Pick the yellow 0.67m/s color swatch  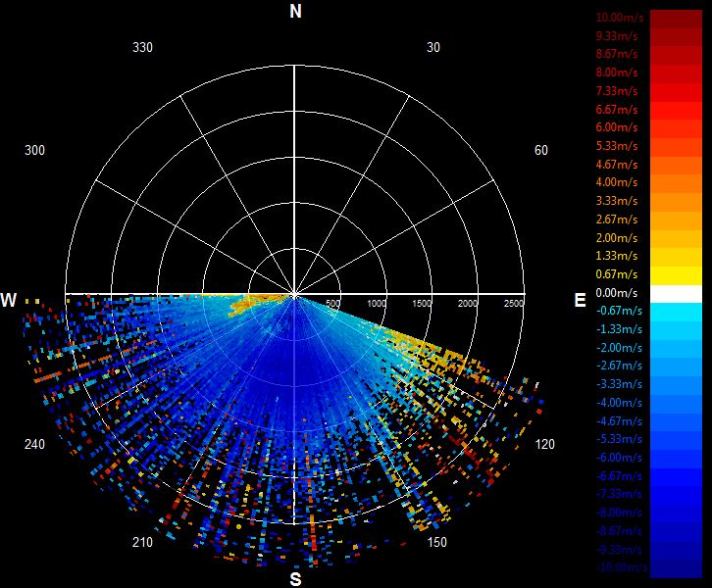[676, 275]
